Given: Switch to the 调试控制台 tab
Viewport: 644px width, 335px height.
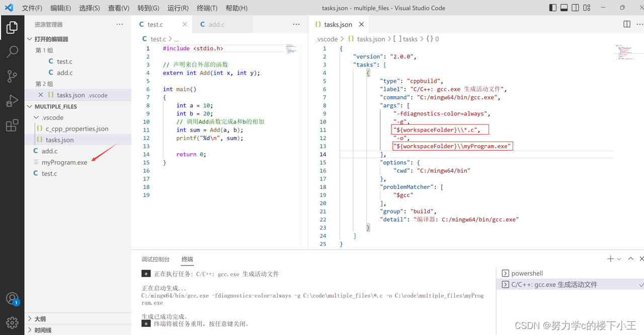Looking at the screenshot, I should (x=155, y=259).
